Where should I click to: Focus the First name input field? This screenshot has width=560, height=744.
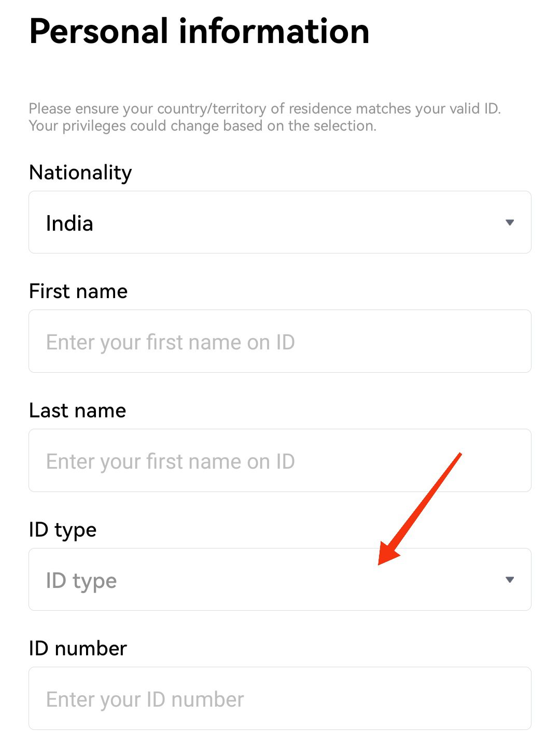(280, 341)
